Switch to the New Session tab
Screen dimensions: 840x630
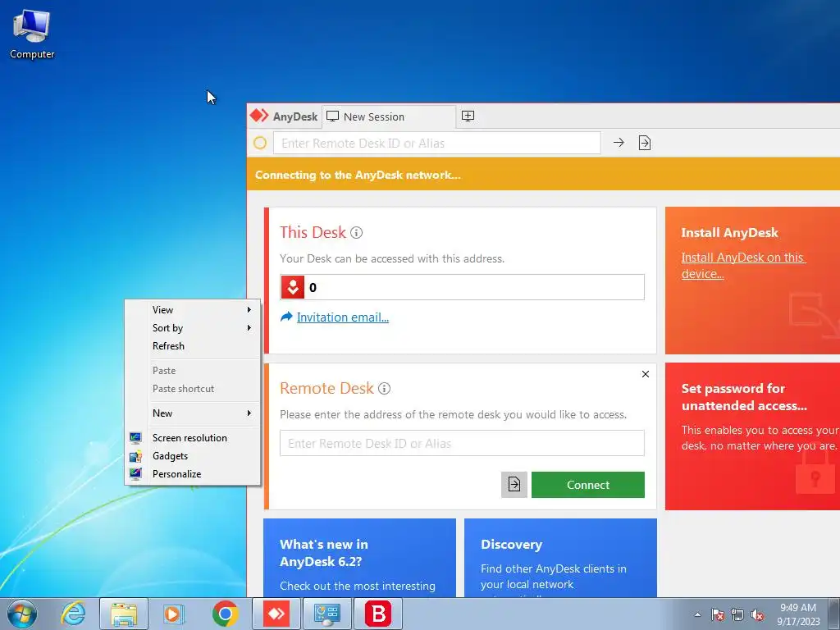tap(388, 116)
